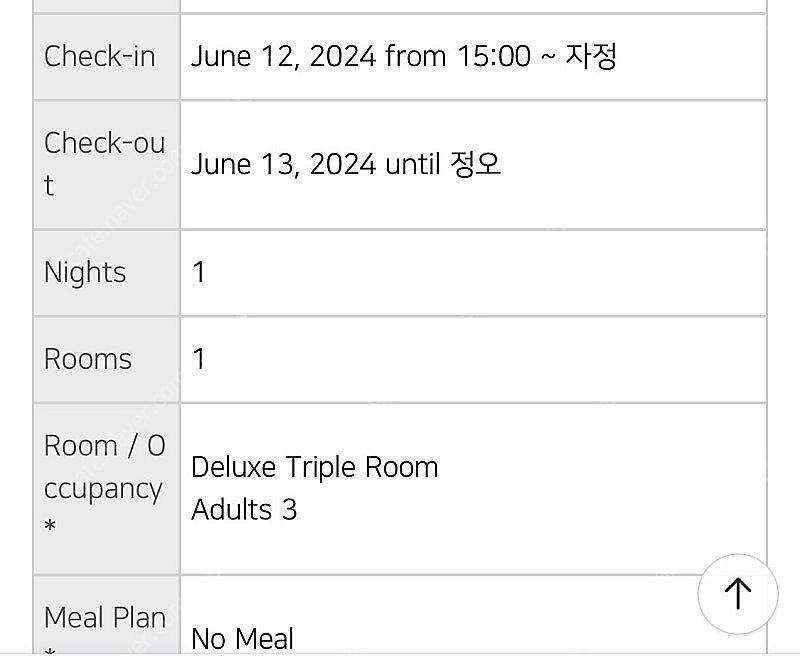Select the Nights value of 1

coord(198,272)
